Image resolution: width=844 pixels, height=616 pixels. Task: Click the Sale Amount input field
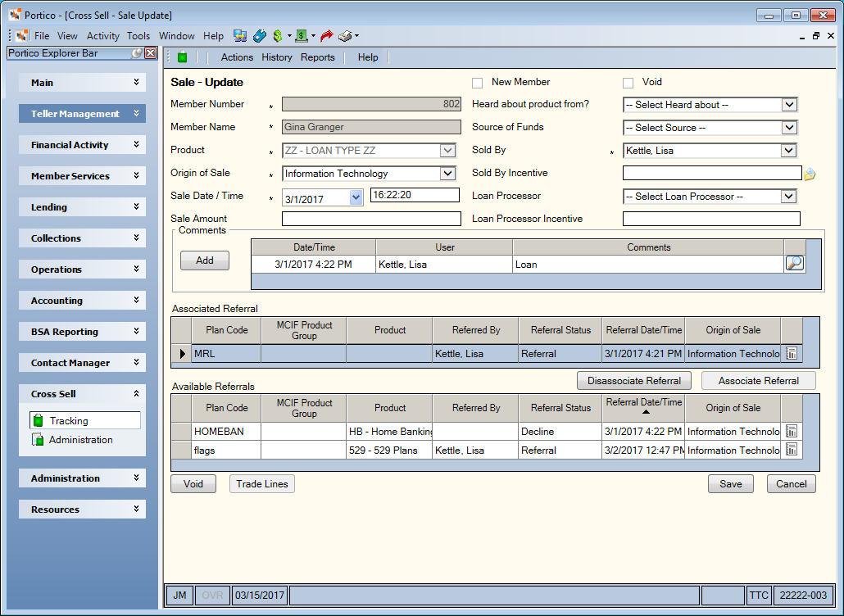point(371,219)
